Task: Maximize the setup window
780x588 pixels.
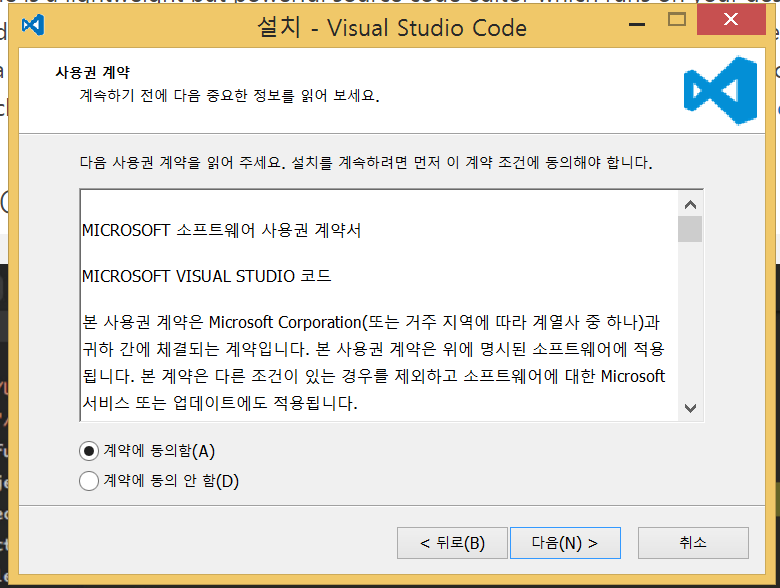Action: click(677, 20)
